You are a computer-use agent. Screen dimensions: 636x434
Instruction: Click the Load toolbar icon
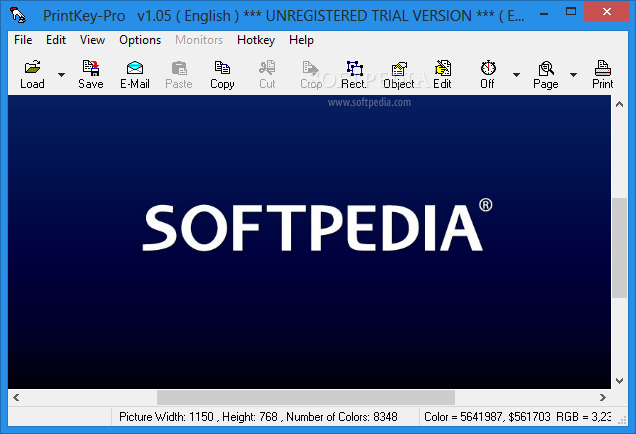[32, 75]
